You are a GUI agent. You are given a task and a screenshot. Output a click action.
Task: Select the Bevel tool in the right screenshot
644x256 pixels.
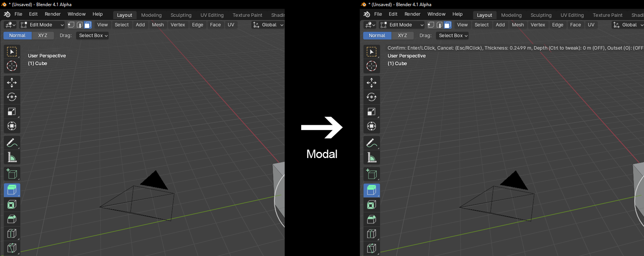(372, 219)
